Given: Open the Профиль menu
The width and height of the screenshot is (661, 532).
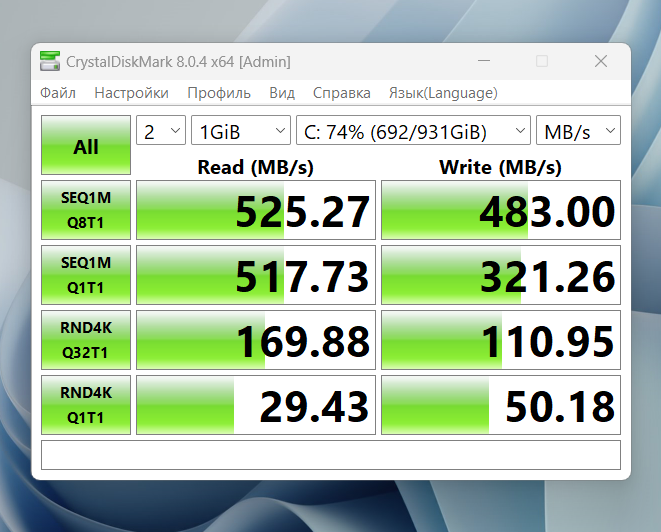Looking at the screenshot, I should (x=219, y=93).
